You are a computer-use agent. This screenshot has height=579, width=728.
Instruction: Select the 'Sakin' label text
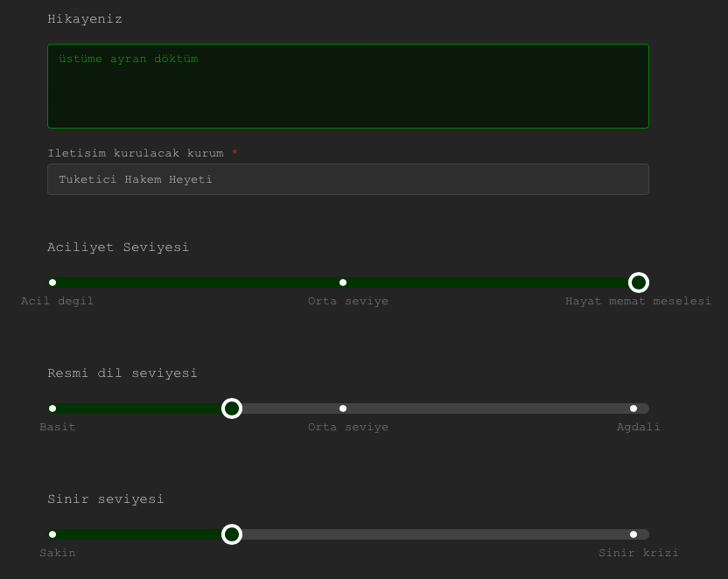[57, 553]
